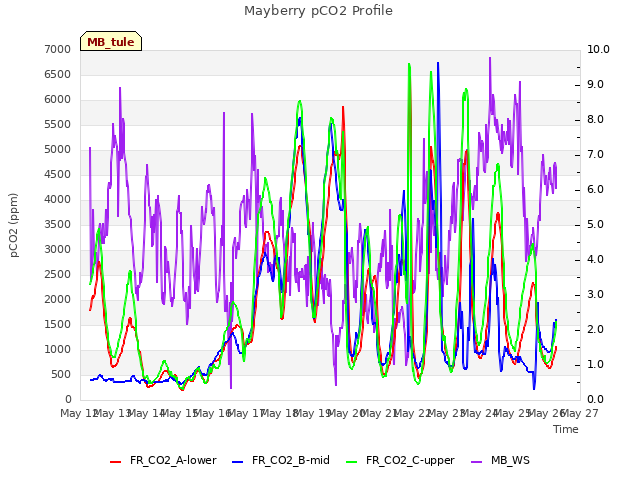The image size is (640, 480).
Task: Click the 3.0 right axis tick label
Action: (x=596, y=295)
